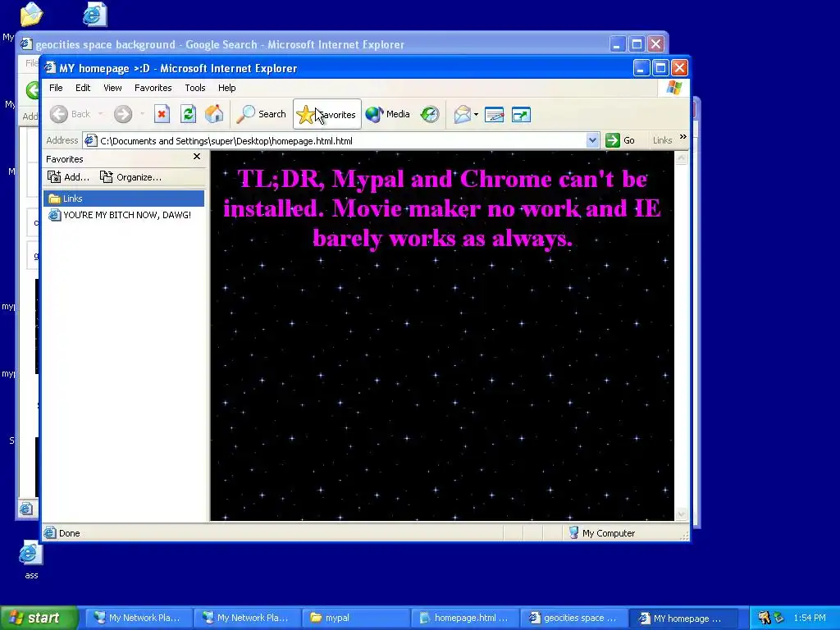Click the Done status bar text
This screenshot has width=840, height=630.
coord(70,533)
